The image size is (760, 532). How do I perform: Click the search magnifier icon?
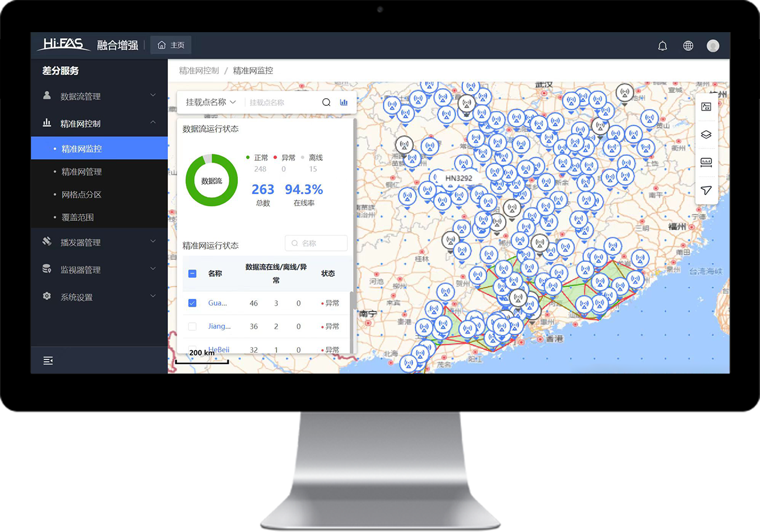click(326, 102)
